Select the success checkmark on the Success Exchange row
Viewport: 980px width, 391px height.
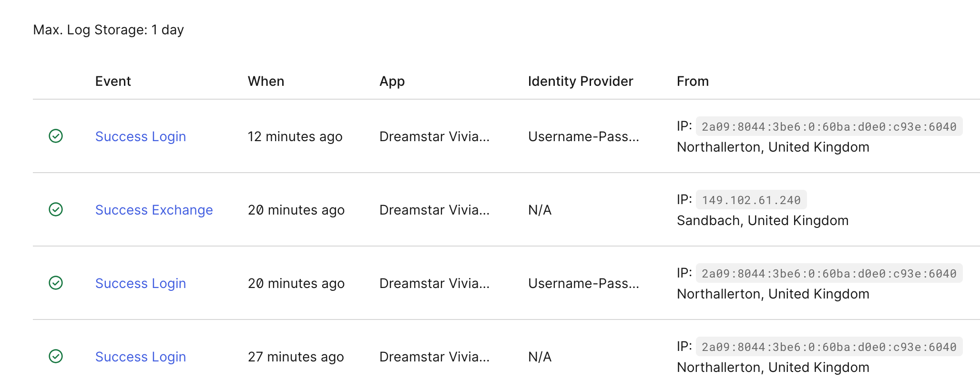pos(55,210)
